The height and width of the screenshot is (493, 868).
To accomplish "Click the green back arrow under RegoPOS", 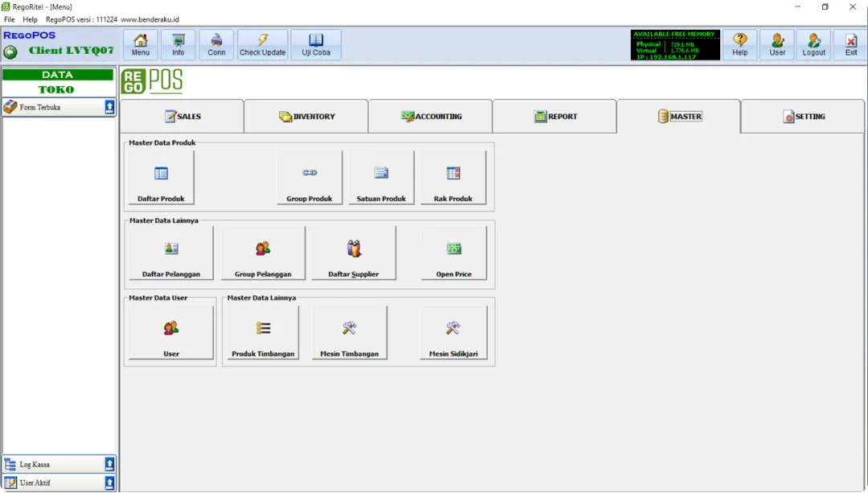I will pos(10,51).
